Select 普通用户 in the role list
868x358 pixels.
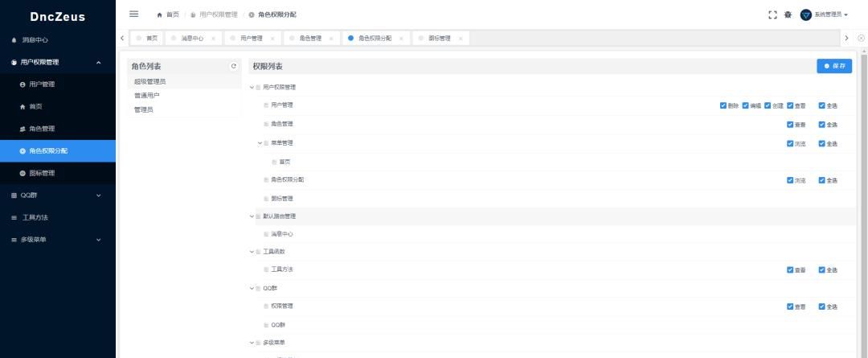pyautogui.click(x=184, y=95)
